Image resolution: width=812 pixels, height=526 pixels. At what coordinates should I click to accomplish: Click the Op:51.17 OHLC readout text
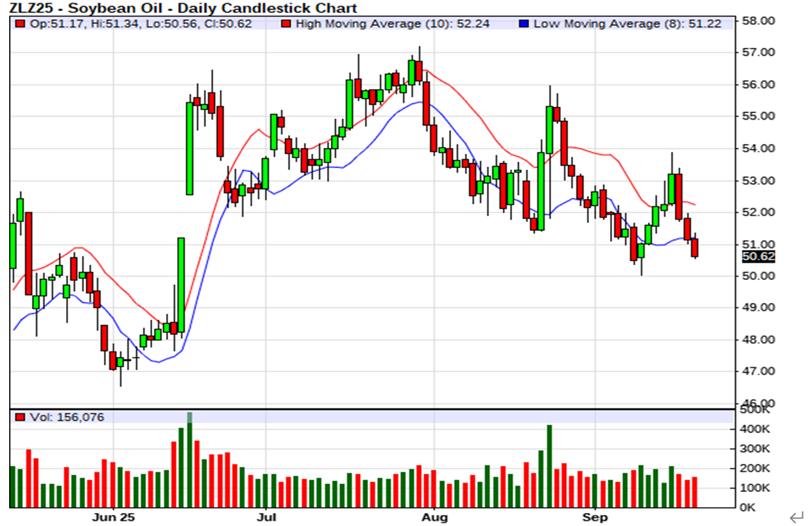coord(48,24)
